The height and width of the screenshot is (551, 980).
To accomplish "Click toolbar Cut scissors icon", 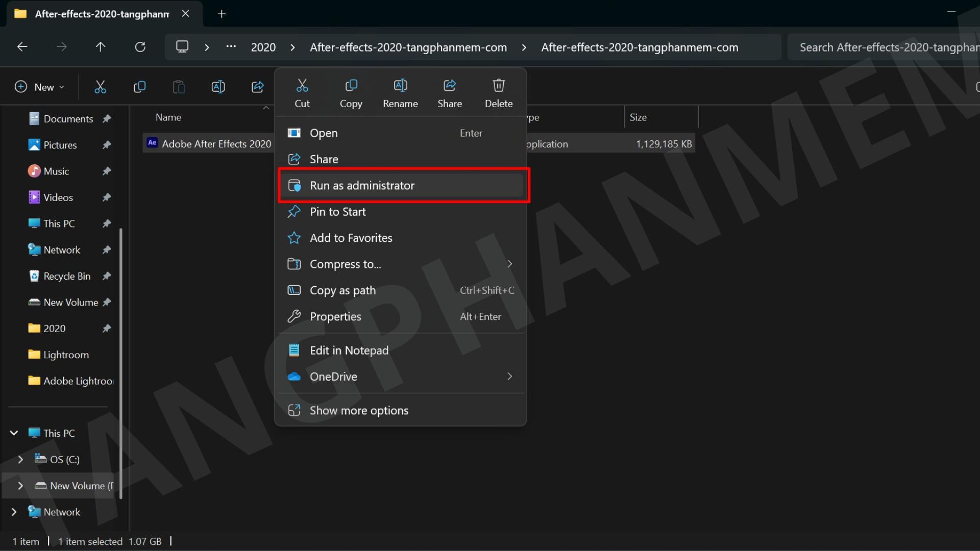I will click(x=101, y=87).
